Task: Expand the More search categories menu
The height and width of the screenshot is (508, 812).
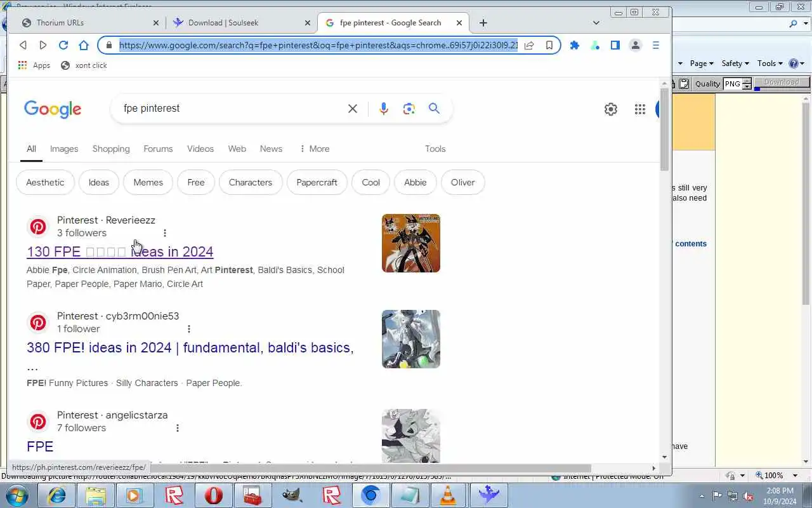Action: 314,149
